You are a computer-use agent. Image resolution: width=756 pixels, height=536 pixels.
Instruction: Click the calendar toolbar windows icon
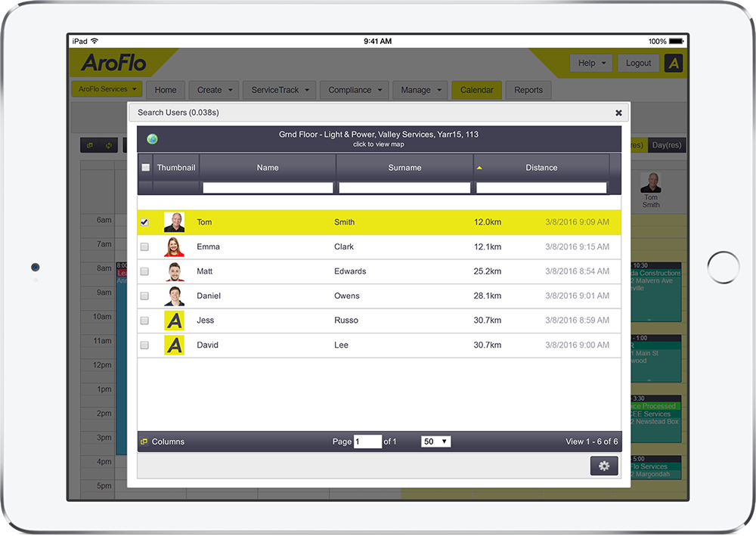(x=90, y=145)
